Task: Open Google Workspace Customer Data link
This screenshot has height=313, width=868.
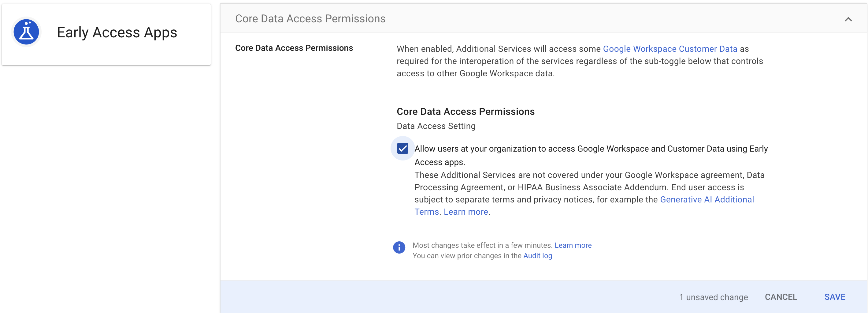Action: pos(670,49)
